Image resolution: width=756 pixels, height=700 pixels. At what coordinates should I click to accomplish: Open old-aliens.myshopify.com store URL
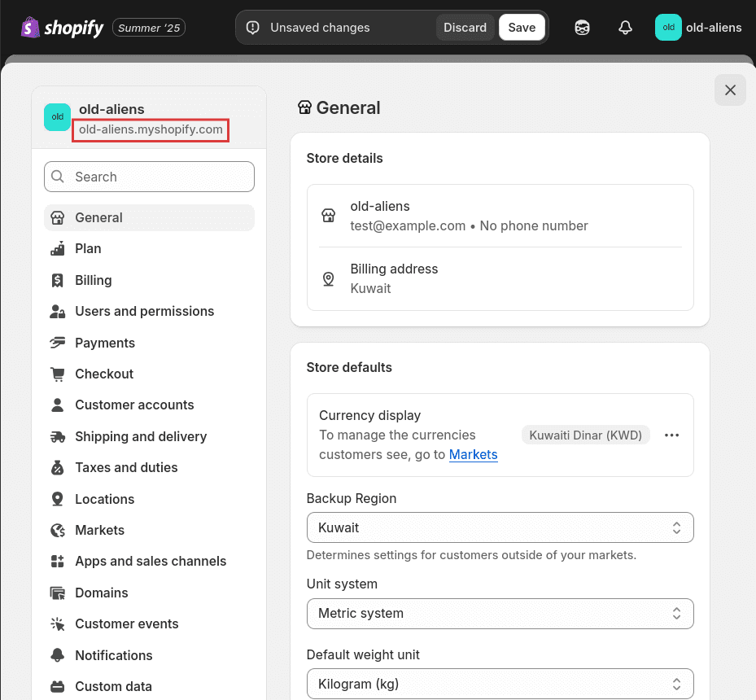[x=151, y=129]
